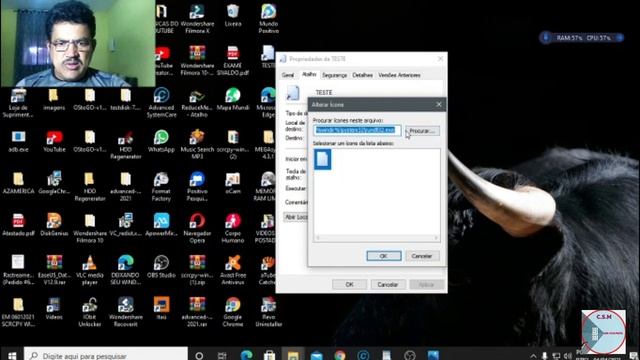
Task: Click the icon file path field
Action: click(357, 130)
